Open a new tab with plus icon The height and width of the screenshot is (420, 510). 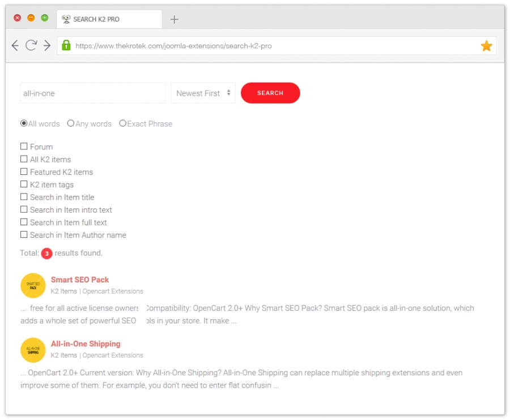coord(175,19)
